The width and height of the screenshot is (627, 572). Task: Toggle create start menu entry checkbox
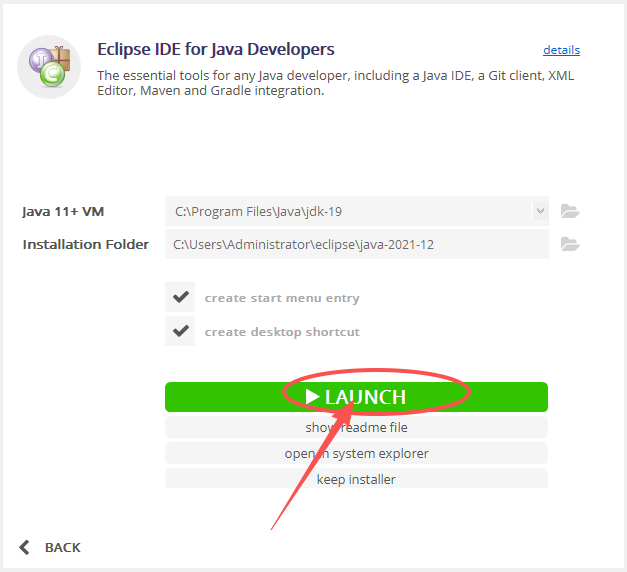pyautogui.click(x=180, y=297)
